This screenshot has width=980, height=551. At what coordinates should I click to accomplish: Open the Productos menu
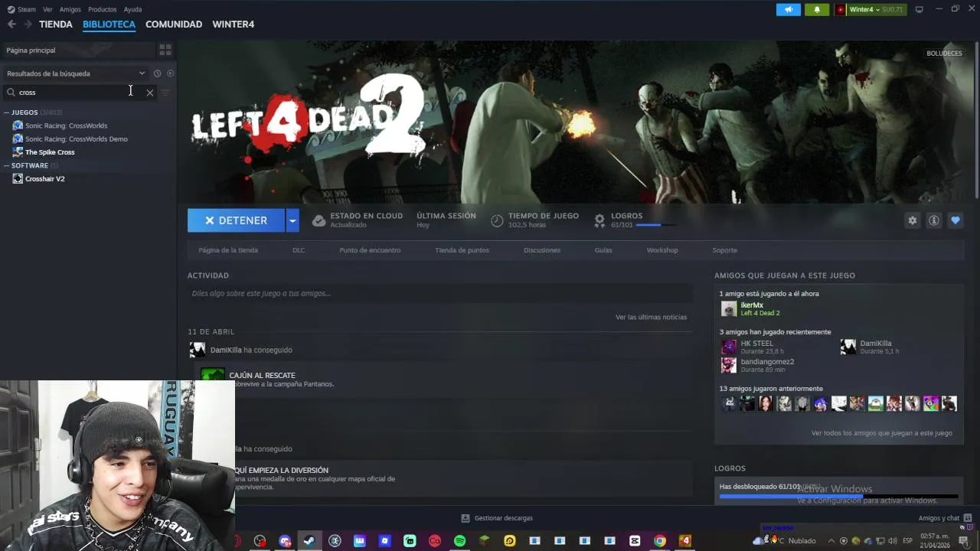point(102,9)
